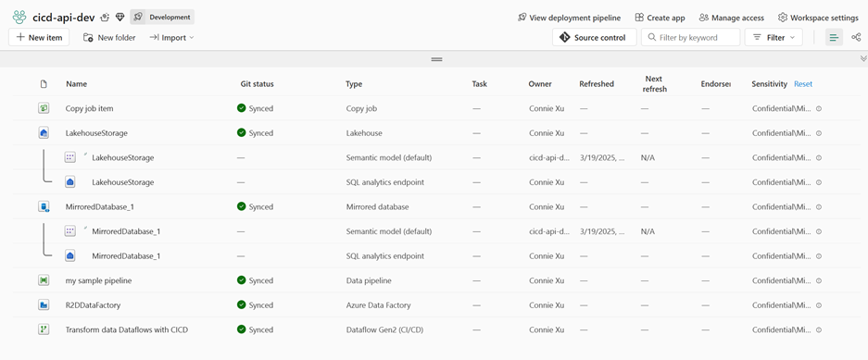This screenshot has width=868, height=360.
Task: Open Copy job item
Action: click(89, 108)
